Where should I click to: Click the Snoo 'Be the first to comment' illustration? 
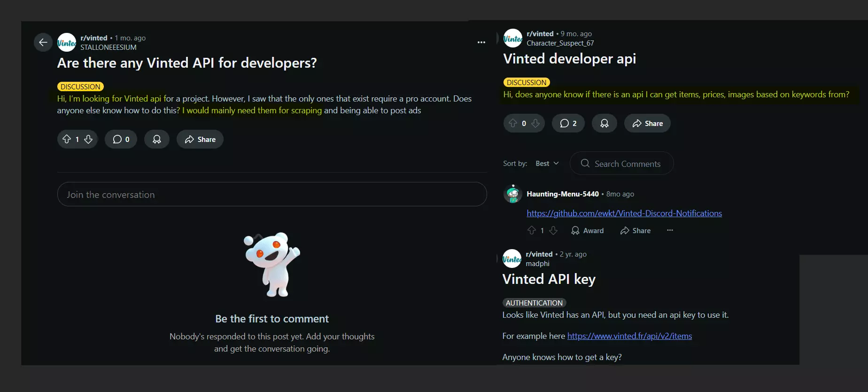[x=272, y=265]
